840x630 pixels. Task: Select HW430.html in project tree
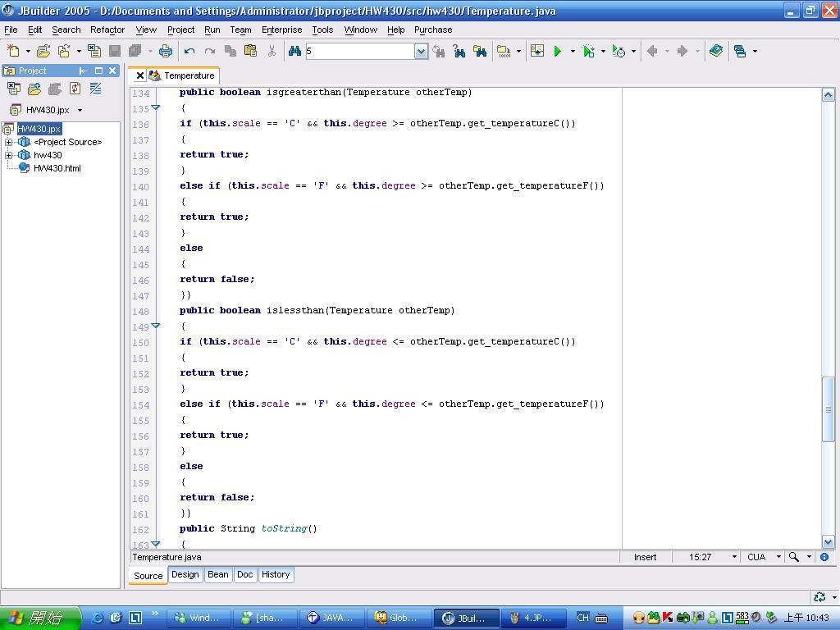click(57, 168)
